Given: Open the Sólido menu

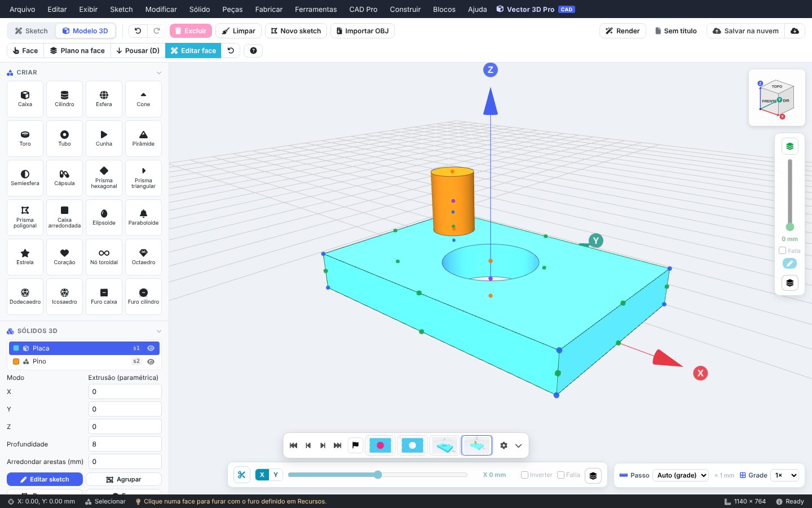Looking at the screenshot, I should coord(200,9).
